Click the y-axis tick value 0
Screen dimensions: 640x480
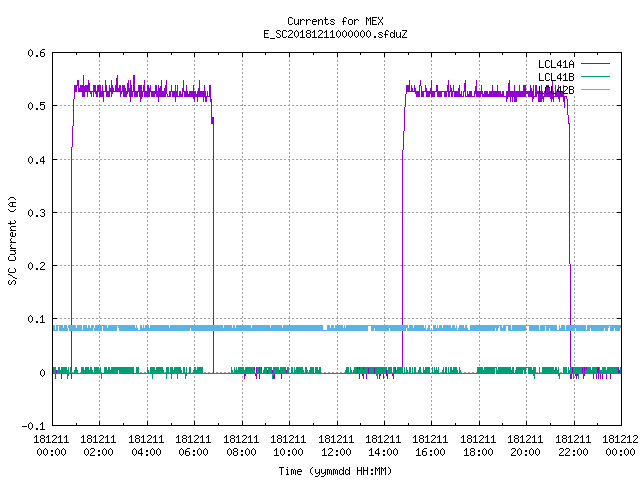click(x=42, y=373)
